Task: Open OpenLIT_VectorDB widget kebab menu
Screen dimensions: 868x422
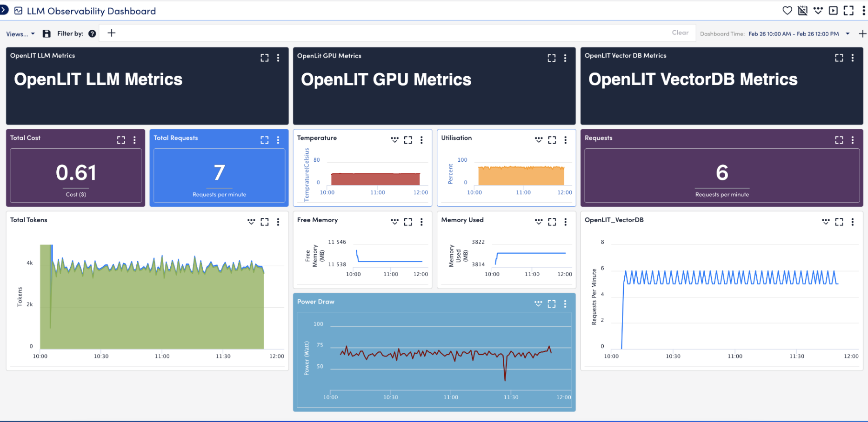Action: click(x=853, y=222)
